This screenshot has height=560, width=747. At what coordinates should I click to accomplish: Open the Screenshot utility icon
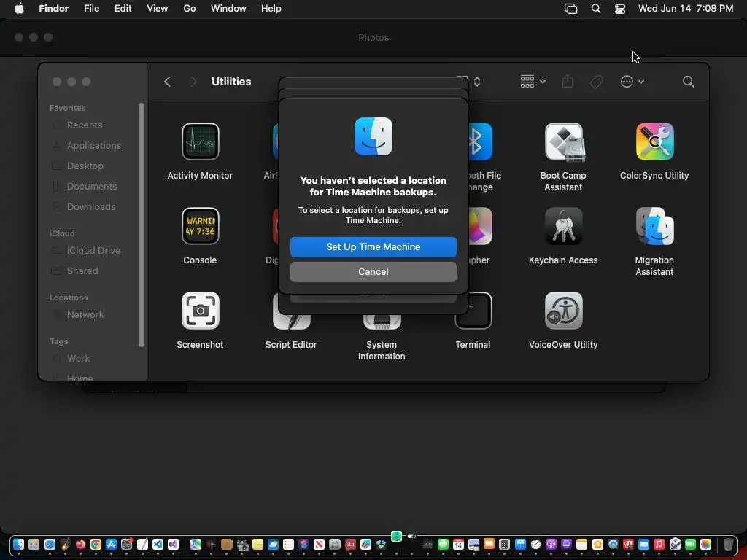point(200,311)
